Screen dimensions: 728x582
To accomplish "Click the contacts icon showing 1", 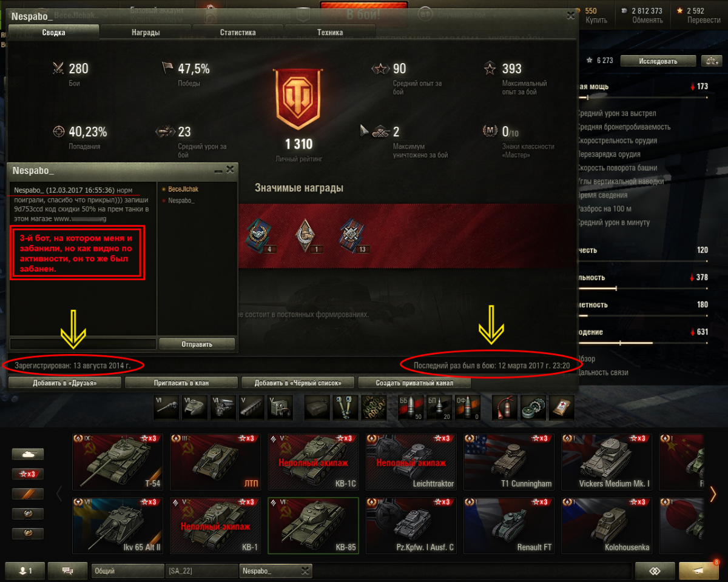I will (24, 570).
